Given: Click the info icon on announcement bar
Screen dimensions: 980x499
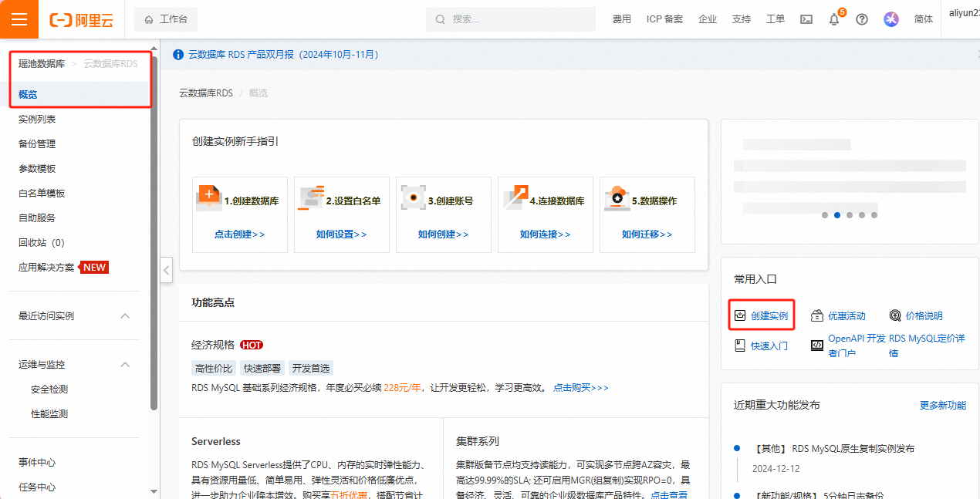Looking at the screenshot, I should [179, 55].
